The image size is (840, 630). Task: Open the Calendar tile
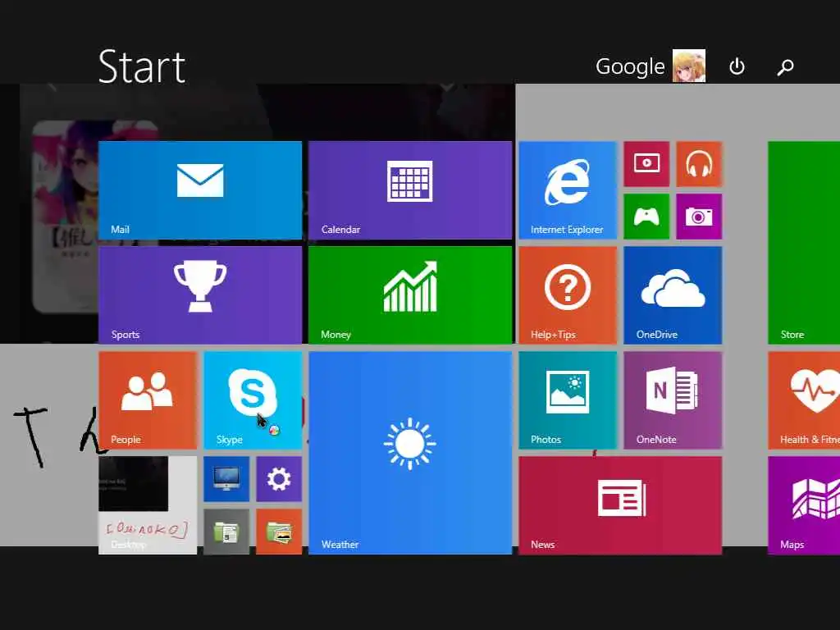(x=410, y=190)
